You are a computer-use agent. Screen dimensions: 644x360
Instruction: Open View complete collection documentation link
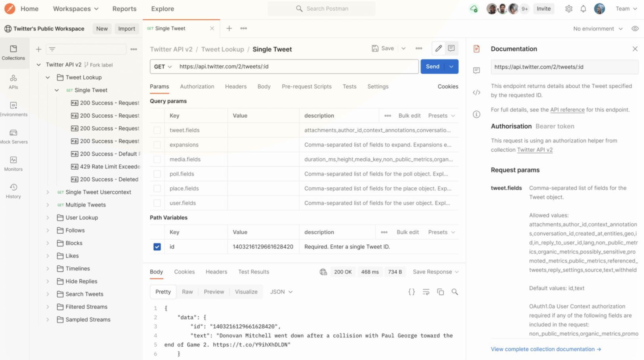point(546,349)
